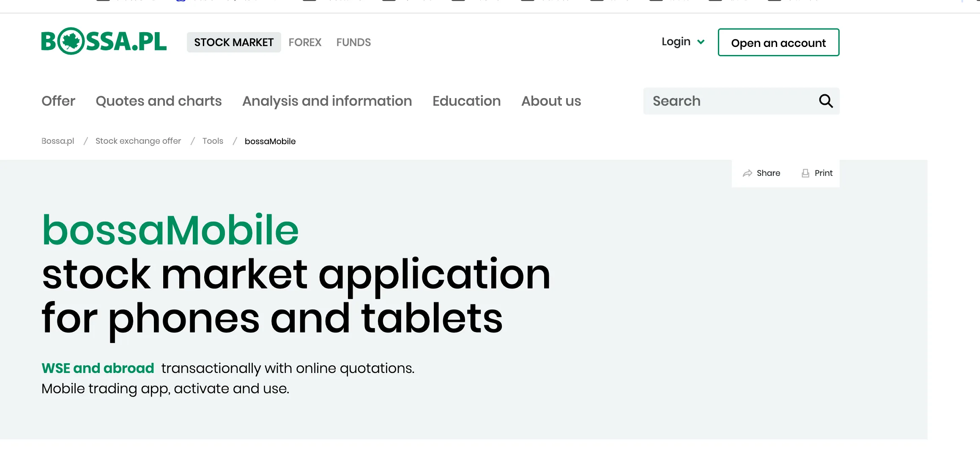The height and width of the screenshot is (455, 980).
Task: Switch to the FUNDS tab
Action: pos(353,42)
